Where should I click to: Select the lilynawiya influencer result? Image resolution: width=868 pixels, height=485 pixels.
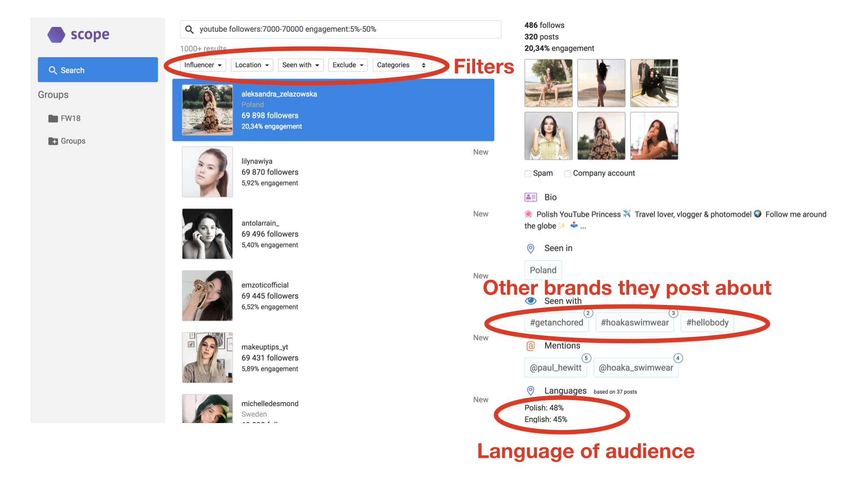coord(333,172)
